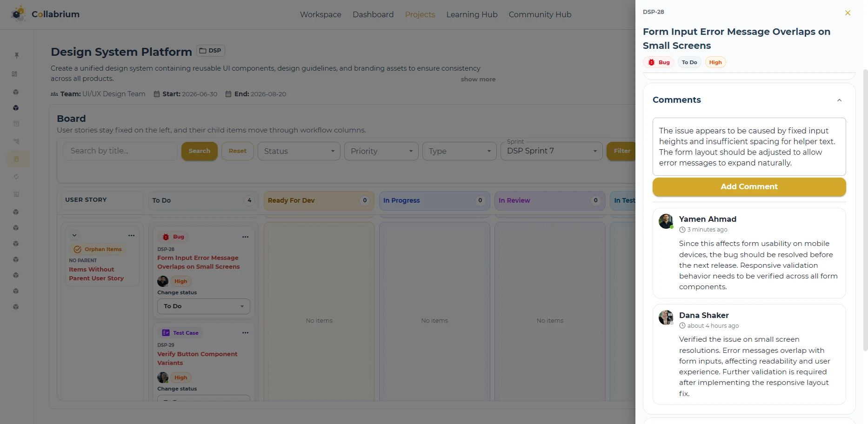Click assignee avatar on DSP-28 card
Image resolution: width=868 pixels, height=424 pixels.
[163, 281]
